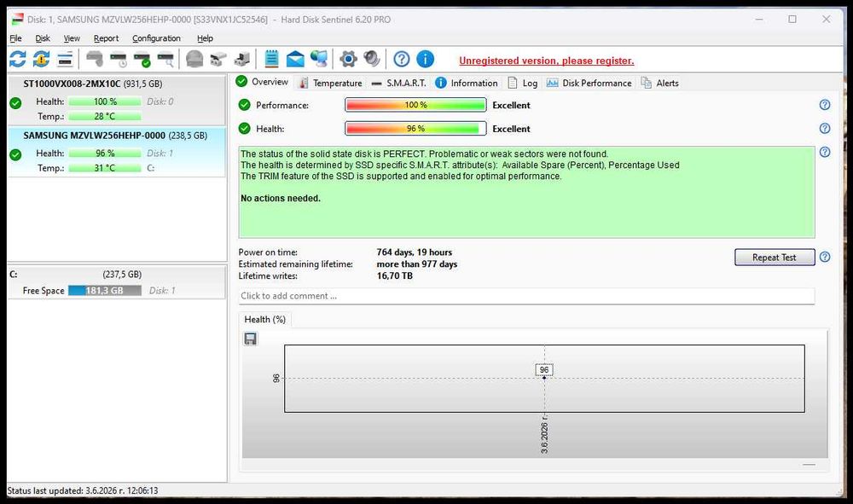Viewport: 853px width, 504px height.
Task: Click the Health 96 % gradient bar
Action: 415,128
